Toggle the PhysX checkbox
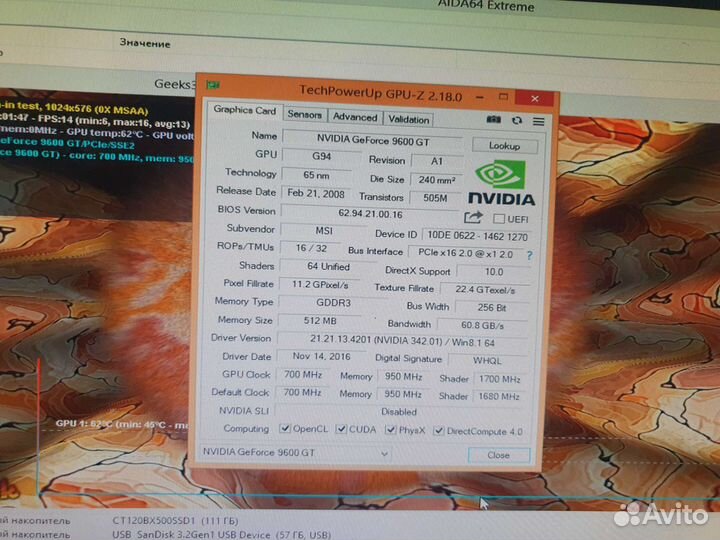 coord(390,430)
